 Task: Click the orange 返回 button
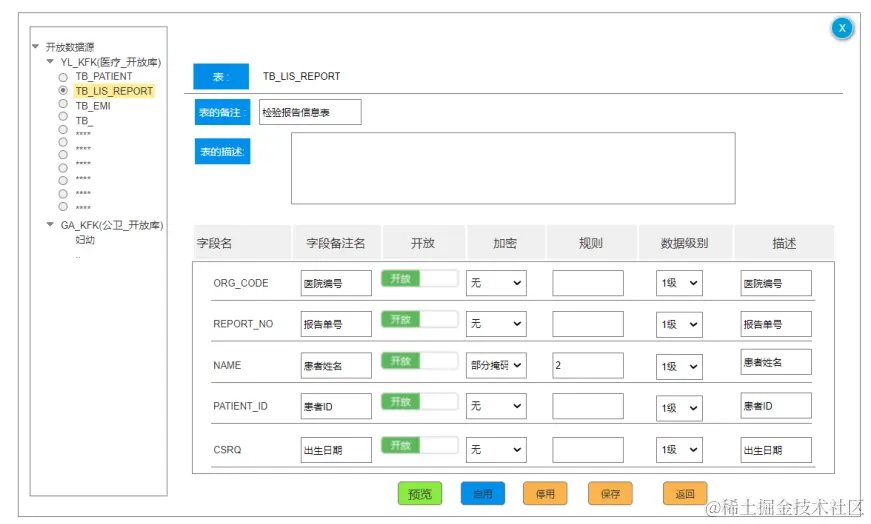[685, 493]
